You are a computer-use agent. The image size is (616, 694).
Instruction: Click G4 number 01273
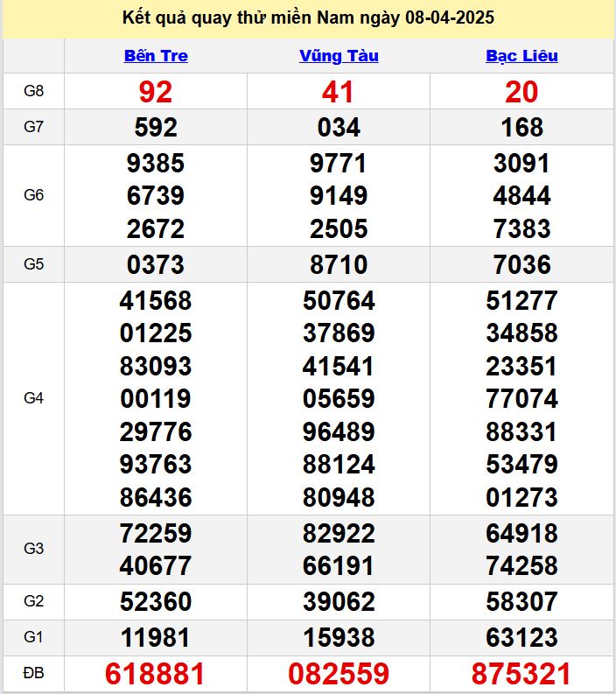pyautogui.click(x=521, y=497)
